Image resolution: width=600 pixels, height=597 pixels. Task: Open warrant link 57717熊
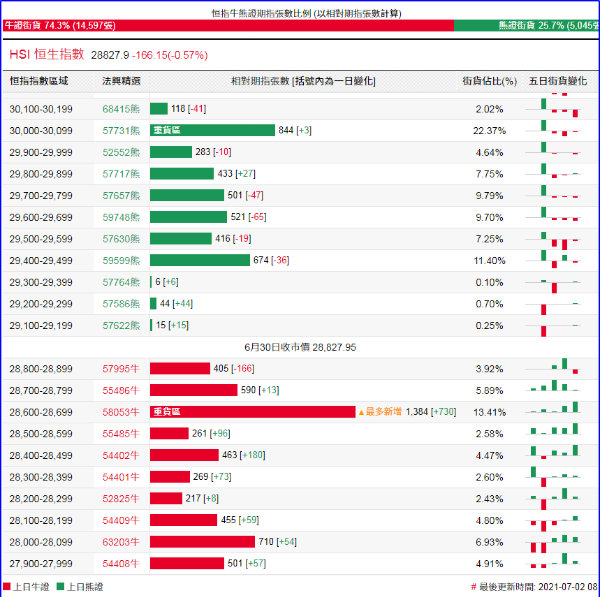[121, 174]
